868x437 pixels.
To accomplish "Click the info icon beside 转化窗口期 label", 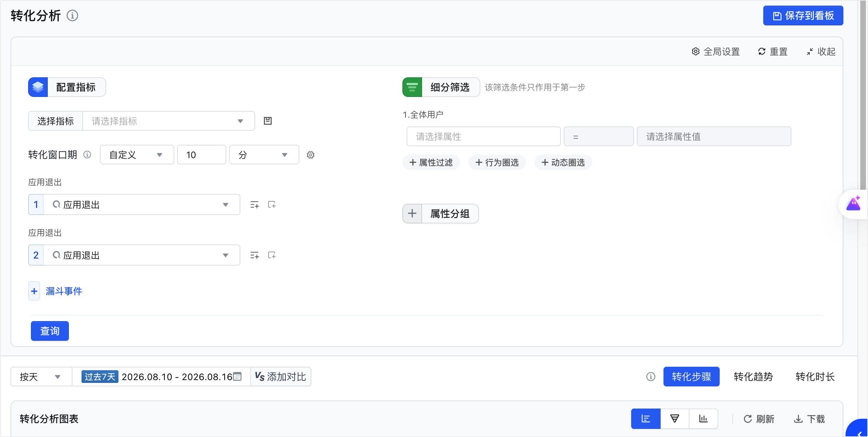I will [x=87, y=155].
